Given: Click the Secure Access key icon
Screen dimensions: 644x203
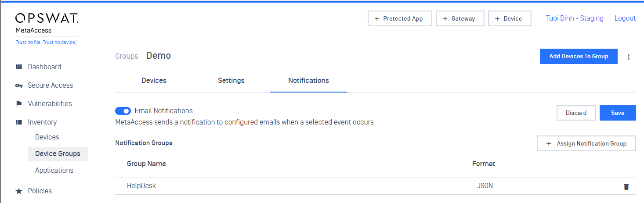Looking at the screenshot, I should pyautogui.click(x=19, y=85).
